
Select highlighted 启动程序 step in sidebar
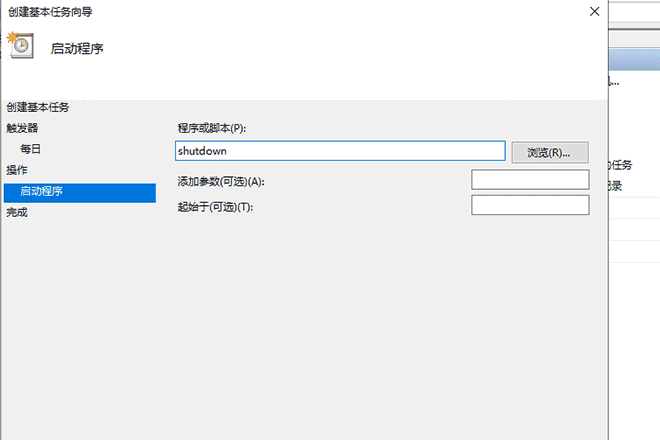pyautogui.click(x=80, y=192)
